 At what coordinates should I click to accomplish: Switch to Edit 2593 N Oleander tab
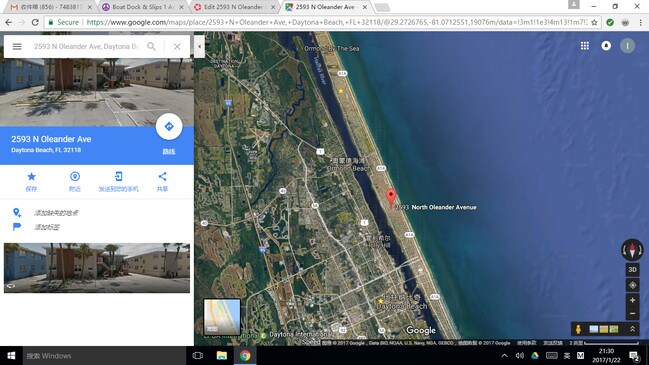point(234,7)
